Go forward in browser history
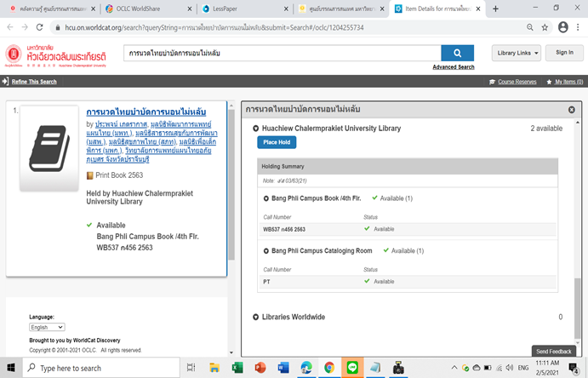Image resolution: width=588 pixels, height=378 pixels. [x=25, y=27]
